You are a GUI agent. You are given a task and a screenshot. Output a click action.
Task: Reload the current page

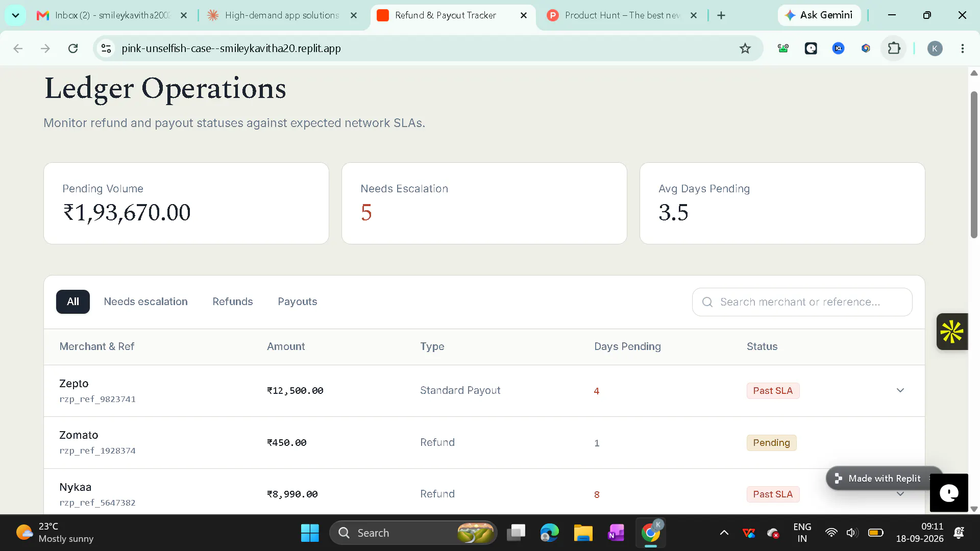(73, 48)
